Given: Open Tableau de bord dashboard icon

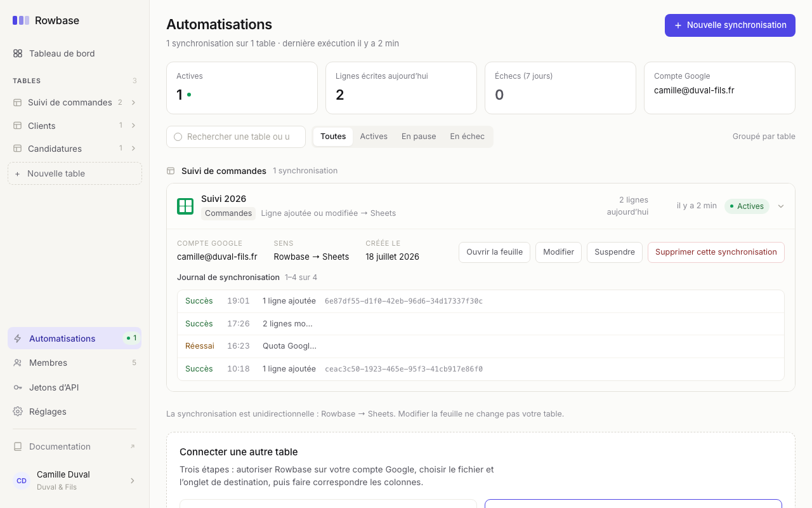Looking at the screenshot, I should point(18,53).
